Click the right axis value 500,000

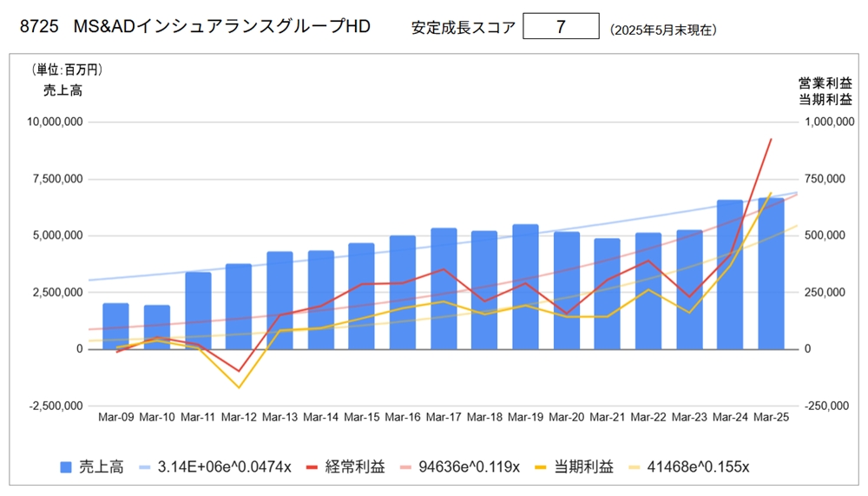click(825, 235)
